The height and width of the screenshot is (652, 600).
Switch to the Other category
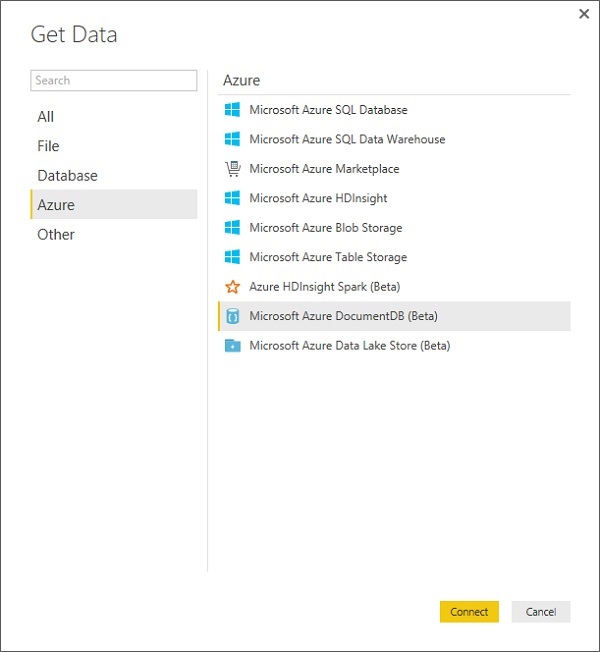click(x=56, y=234)
